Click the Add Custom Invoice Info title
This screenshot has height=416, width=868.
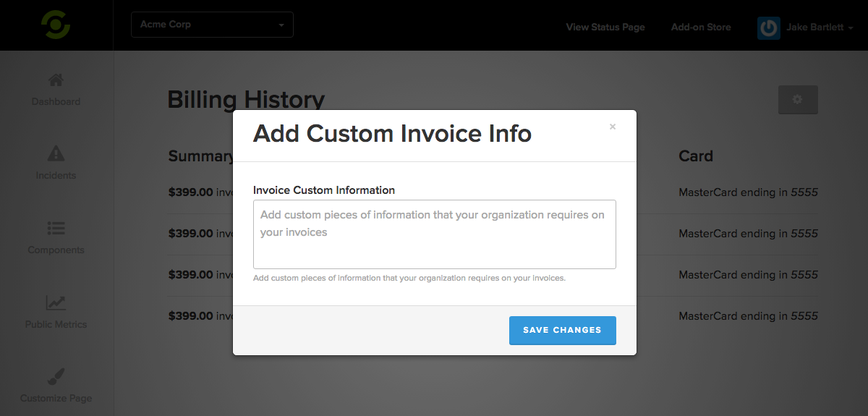click(392, 134)
